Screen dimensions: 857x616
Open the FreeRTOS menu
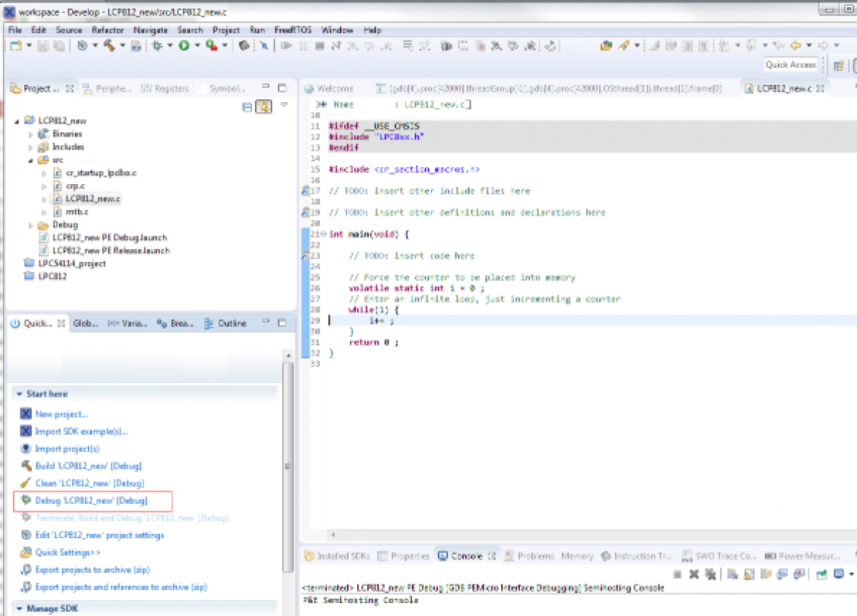[x=293, y=30]
